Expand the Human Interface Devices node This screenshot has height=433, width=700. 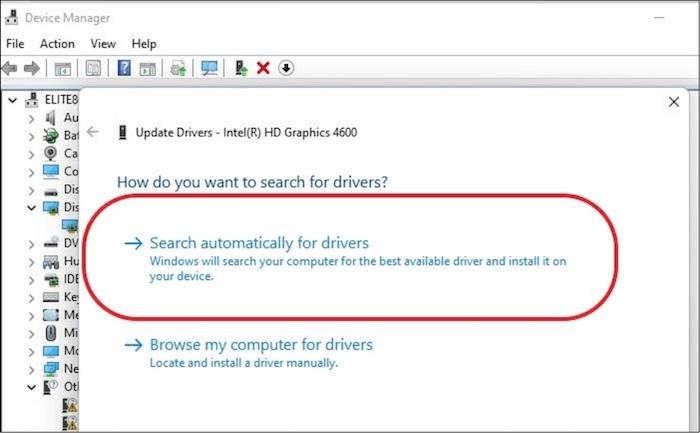point(31,262)
